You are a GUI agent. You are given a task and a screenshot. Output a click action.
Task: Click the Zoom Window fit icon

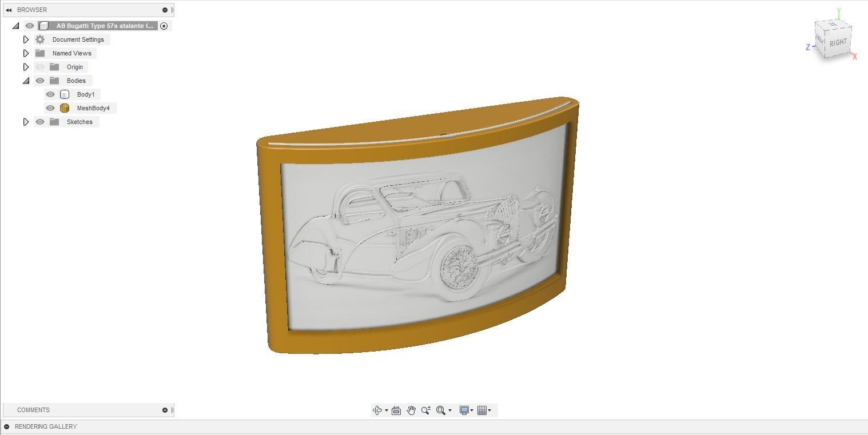(440, 410)
